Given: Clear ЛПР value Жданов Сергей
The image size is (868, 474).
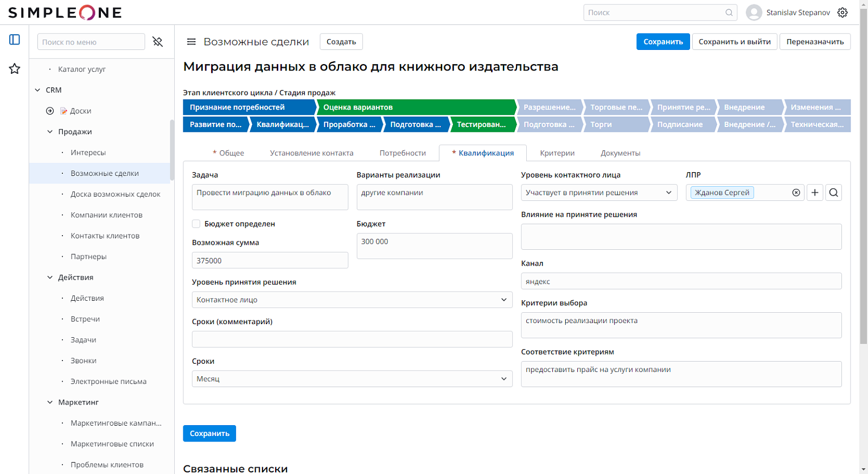Looking at the screenshot, I should tap(796, 193).
